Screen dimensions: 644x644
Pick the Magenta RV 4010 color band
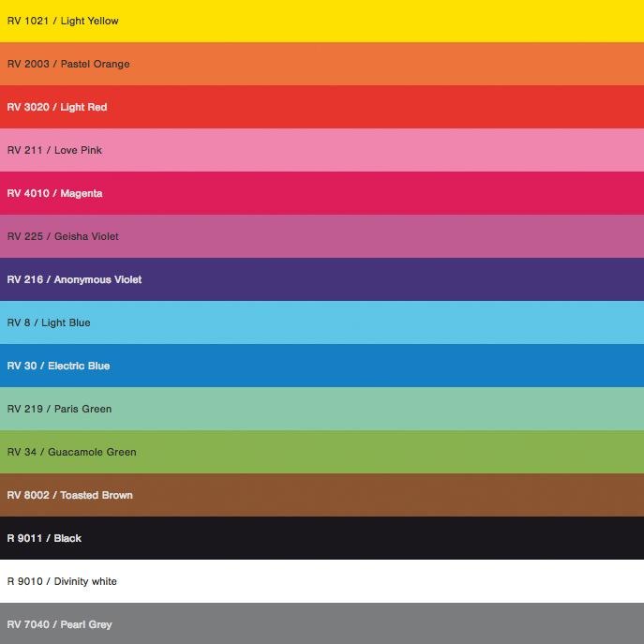coord(322,193)
